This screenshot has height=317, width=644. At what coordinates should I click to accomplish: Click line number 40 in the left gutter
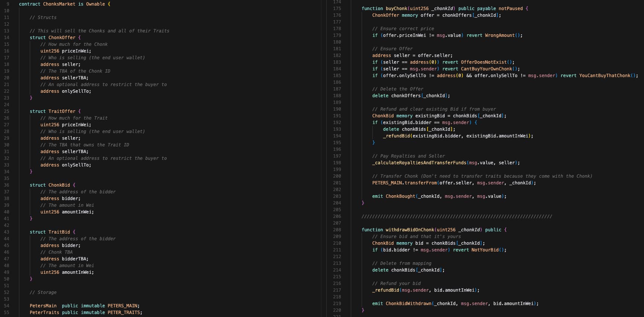(7, 212)
